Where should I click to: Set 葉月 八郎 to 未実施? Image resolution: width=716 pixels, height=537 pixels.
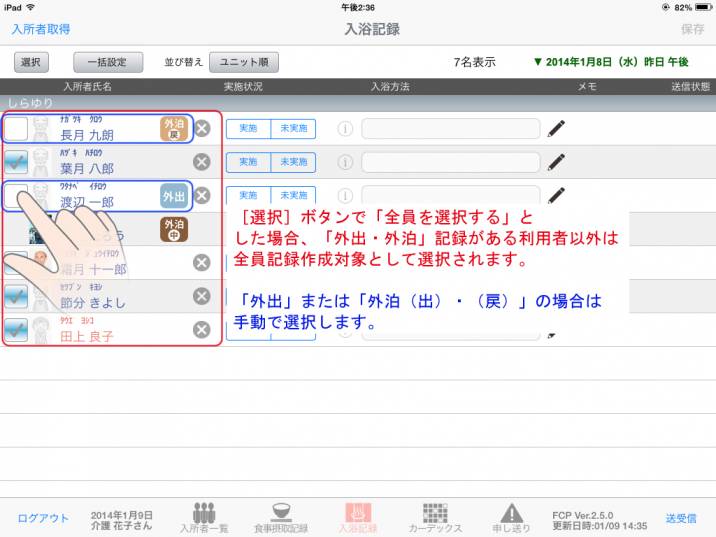293,162
